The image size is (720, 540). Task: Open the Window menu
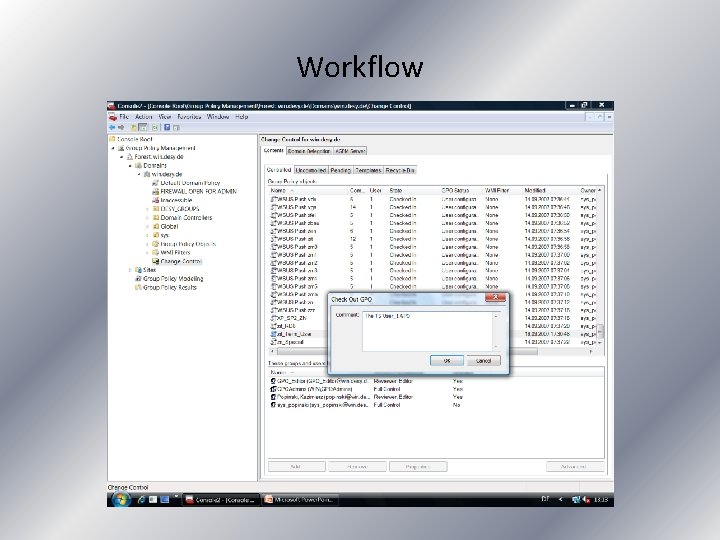pyautogui.click(x=218, y=117)
